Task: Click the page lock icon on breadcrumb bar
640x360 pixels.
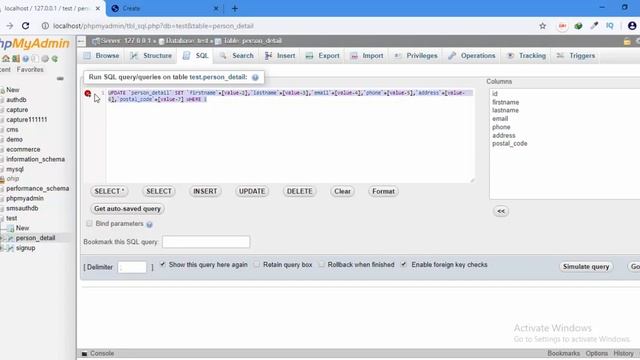Action: [x=627, y=41]
